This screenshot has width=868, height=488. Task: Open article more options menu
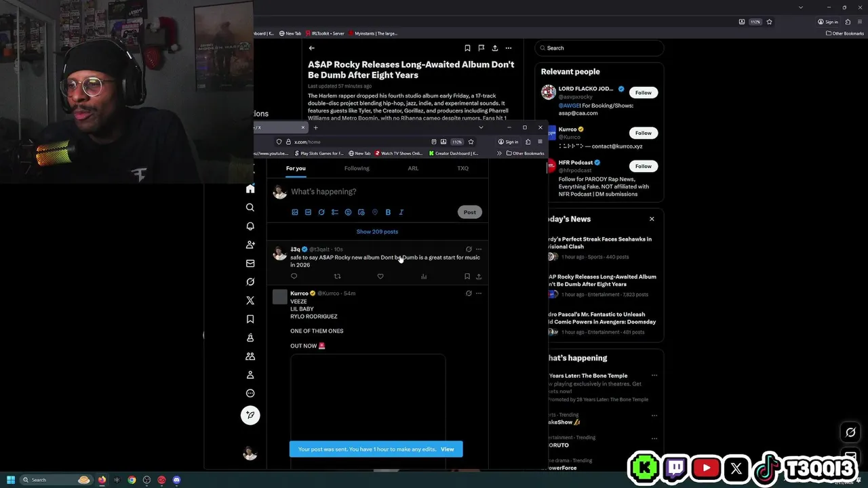tap(509, 48)
